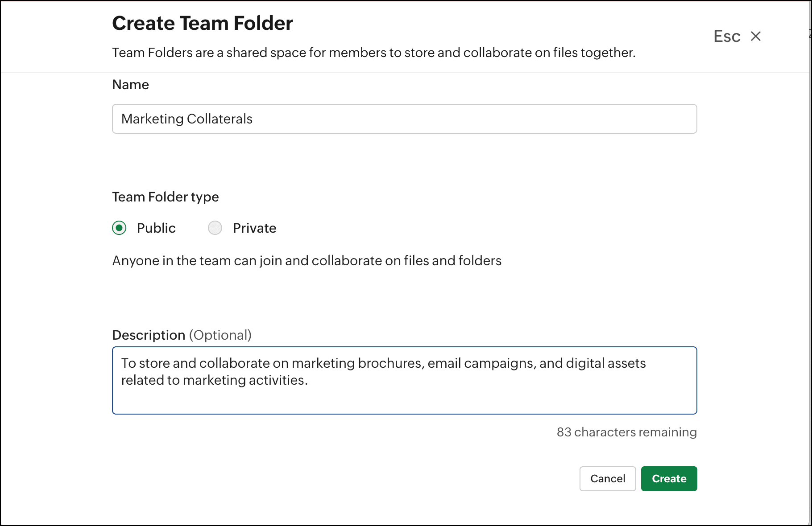Click the (Optional) text beside Description
Image resolution: width=812 pixels, height=526 pixels.
pos(220,335)
